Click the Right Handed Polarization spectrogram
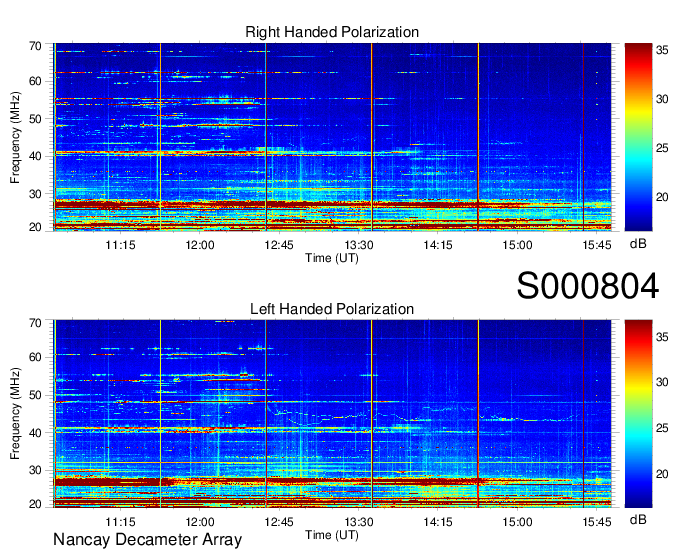Image resolution: width=680 pixels, height=552 pixels. (332, 137)
